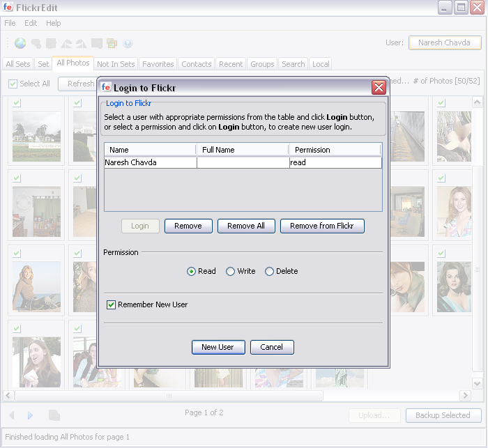Click the blue next page arrow icon

click(30, 415)
